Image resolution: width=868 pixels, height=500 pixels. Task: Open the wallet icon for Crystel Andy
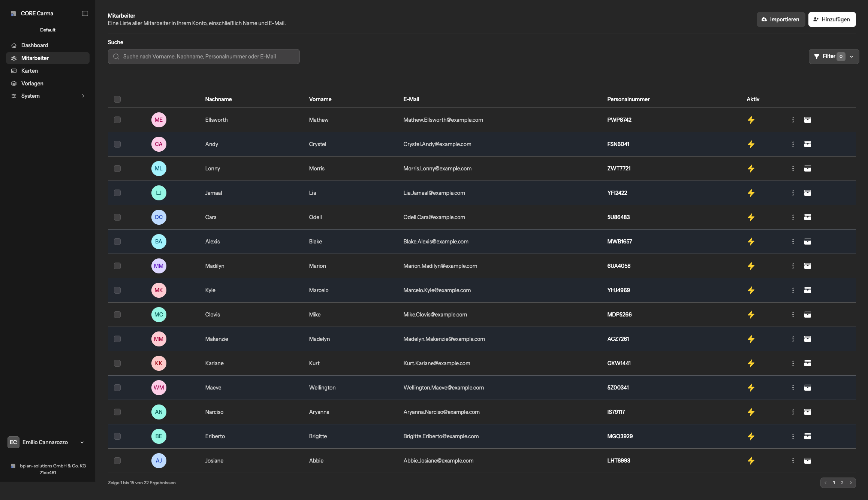click(808, 144)
